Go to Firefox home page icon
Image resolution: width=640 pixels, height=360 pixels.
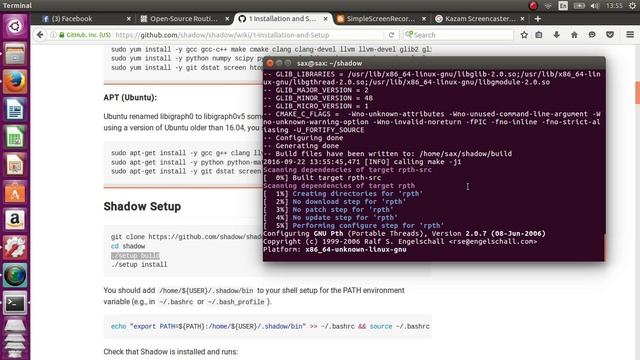tap(574, 35)
